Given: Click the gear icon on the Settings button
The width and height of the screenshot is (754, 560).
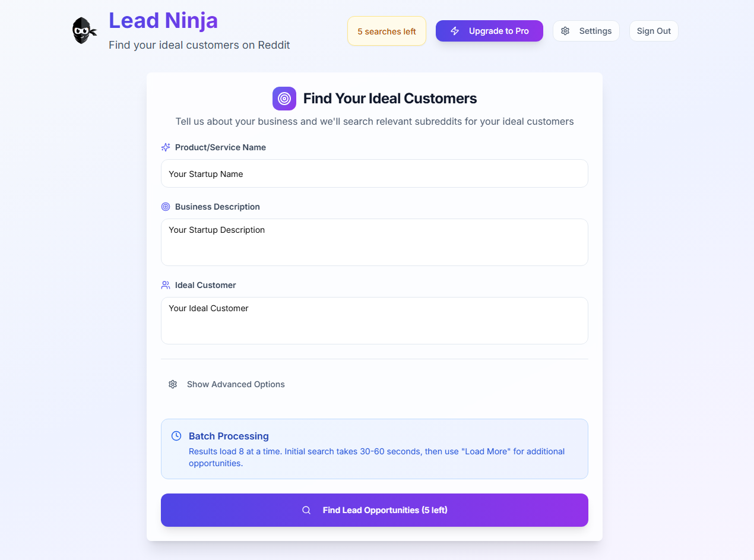Looking at the screenshot, I should point(565,30).
